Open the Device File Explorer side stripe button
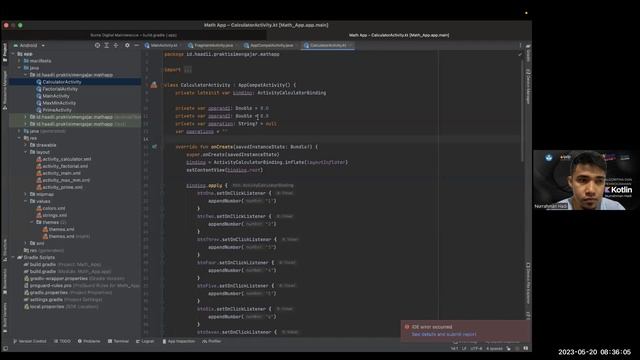This screenshot has height=360, width=640. [x=528, y=283]
